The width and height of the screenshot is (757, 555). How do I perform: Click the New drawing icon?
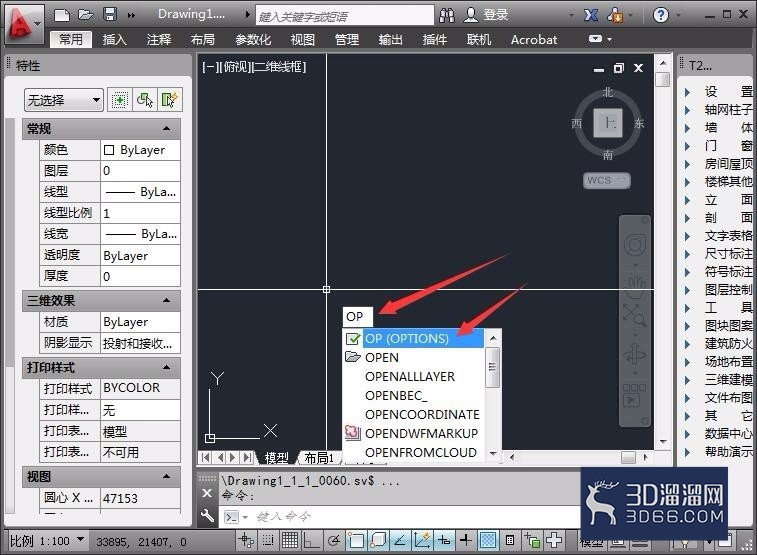pyautogui.click(x=62, y=15)
